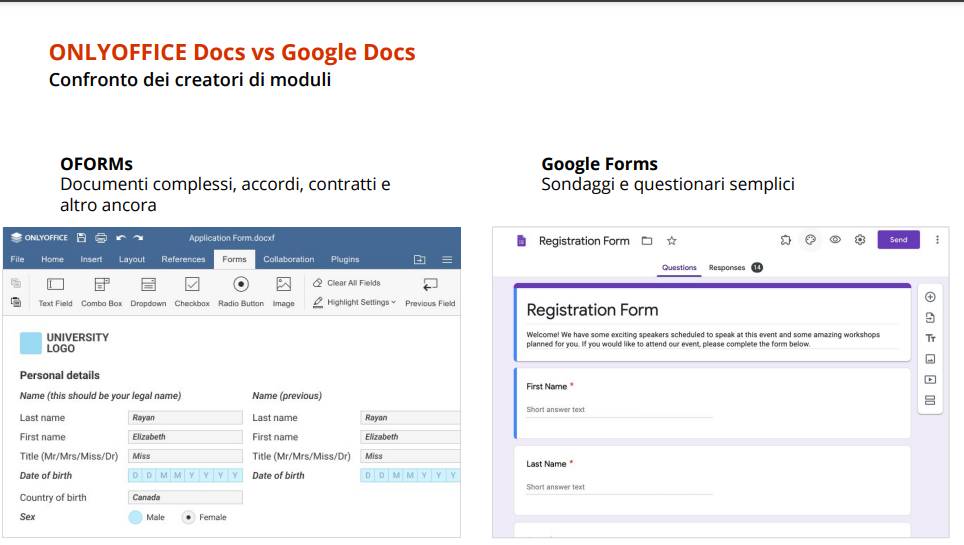This screenshot has width=964, height=545.
Task: Click the previous-name Title field
Action: coord(410,456)
